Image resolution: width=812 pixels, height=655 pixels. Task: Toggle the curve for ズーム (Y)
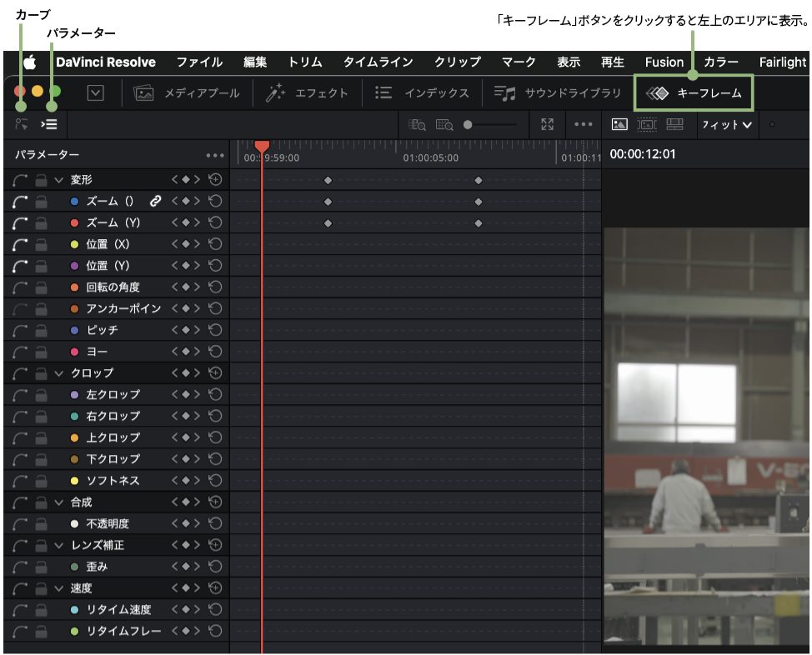[x=21, y=222]
